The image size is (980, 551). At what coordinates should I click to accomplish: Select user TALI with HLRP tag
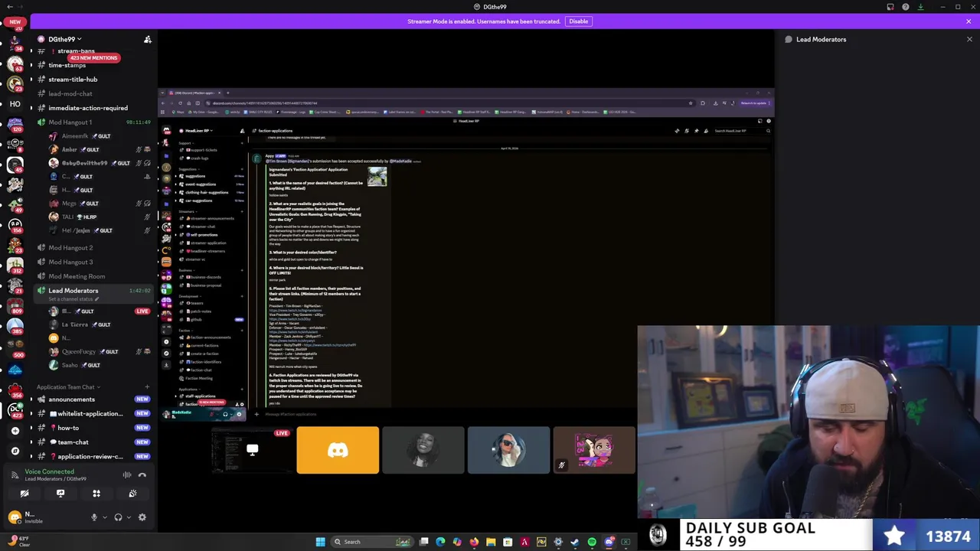tap(69, 217)
